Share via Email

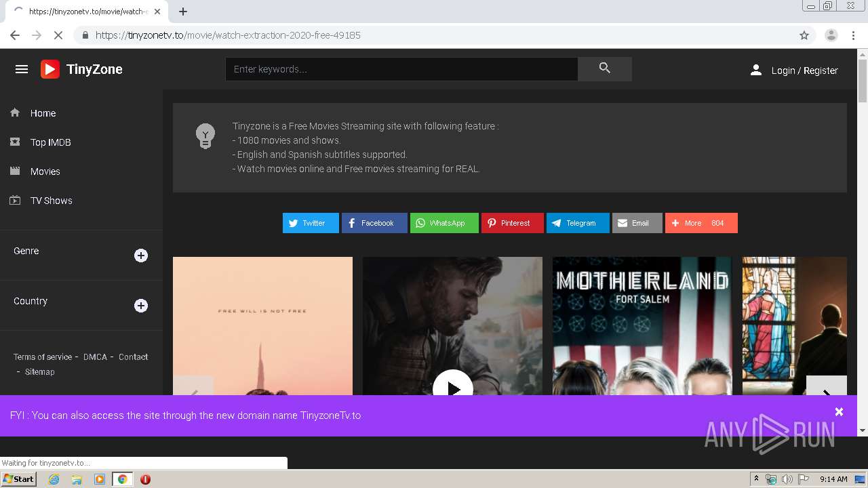click(637, 223)
